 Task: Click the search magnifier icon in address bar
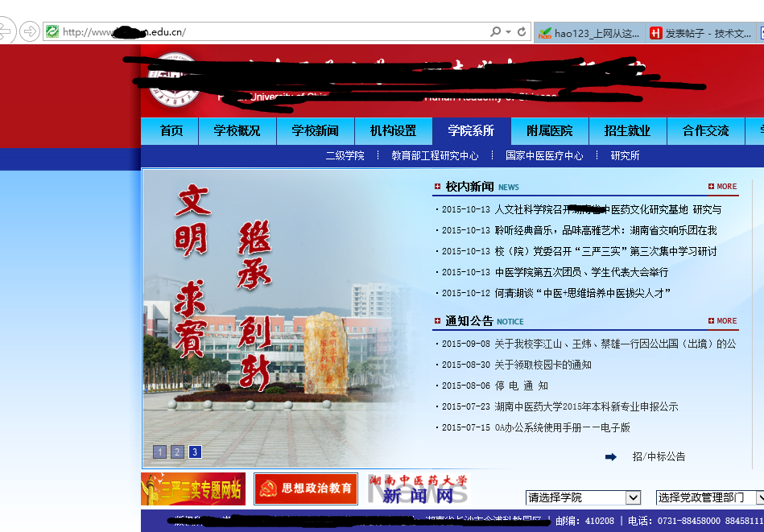[x=496, y=31]
